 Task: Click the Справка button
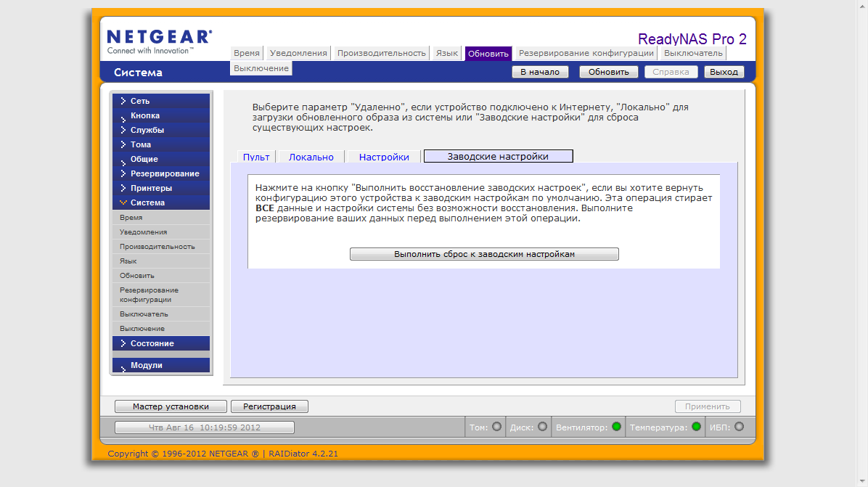click(671, 72)
